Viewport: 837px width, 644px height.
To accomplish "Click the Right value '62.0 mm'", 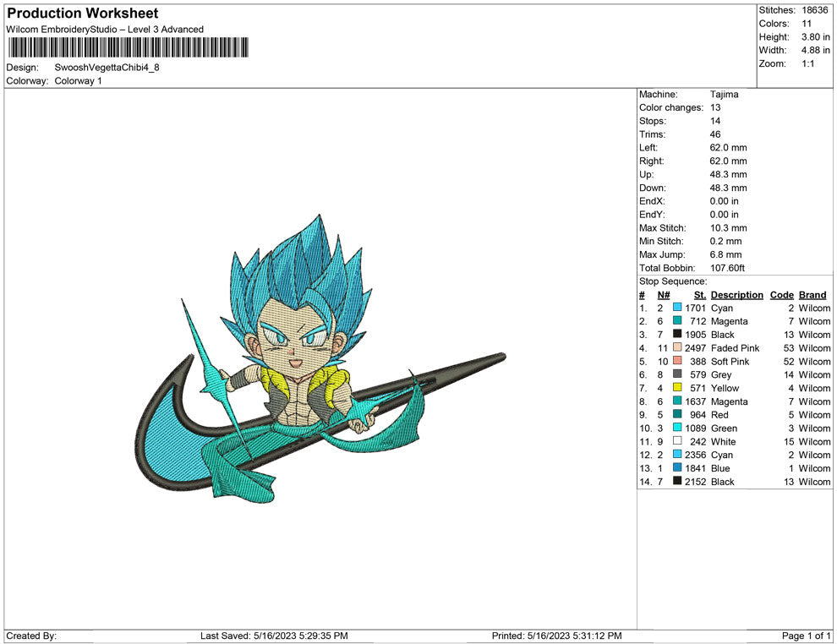I will click(729, 161).
